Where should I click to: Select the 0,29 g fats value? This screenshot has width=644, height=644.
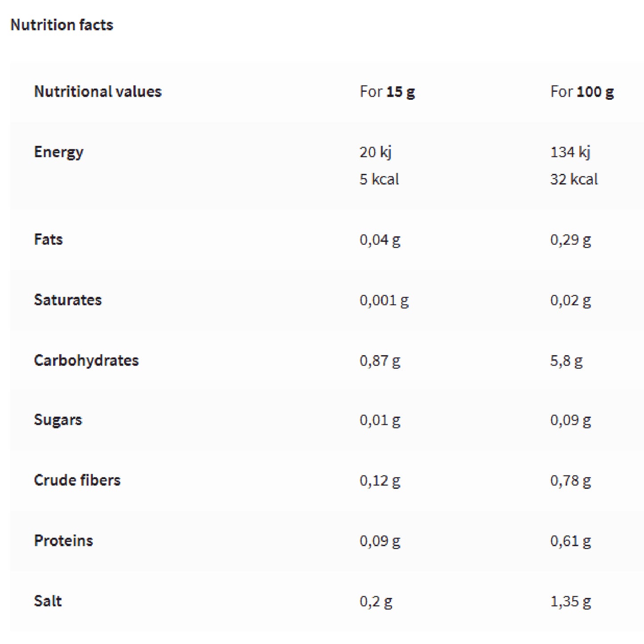[570, 240]
